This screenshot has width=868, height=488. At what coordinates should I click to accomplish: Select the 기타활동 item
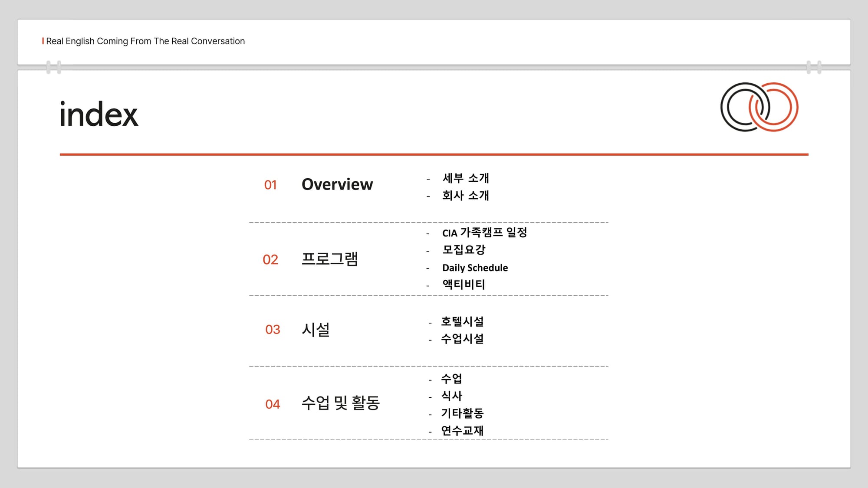[x=462, y=413]
